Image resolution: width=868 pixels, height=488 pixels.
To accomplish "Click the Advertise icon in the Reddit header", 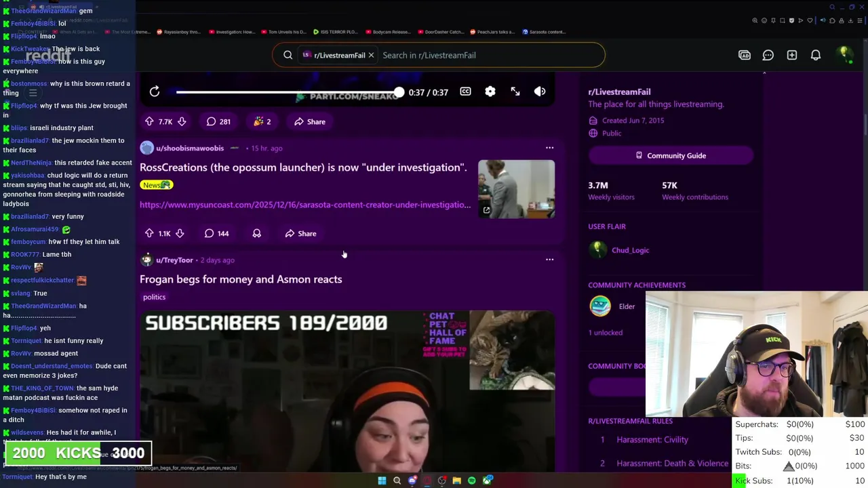I will tap(745, 55).
